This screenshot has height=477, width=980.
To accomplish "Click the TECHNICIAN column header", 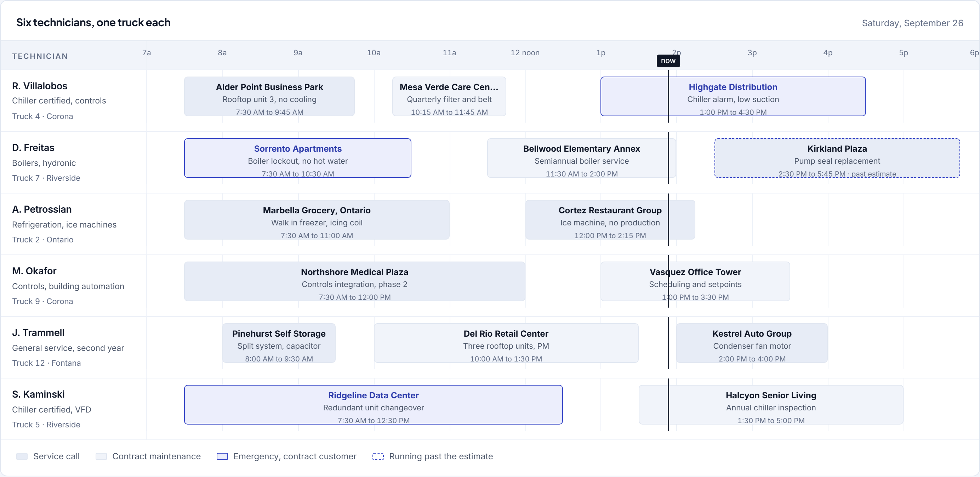I will [x=40, y=56].
